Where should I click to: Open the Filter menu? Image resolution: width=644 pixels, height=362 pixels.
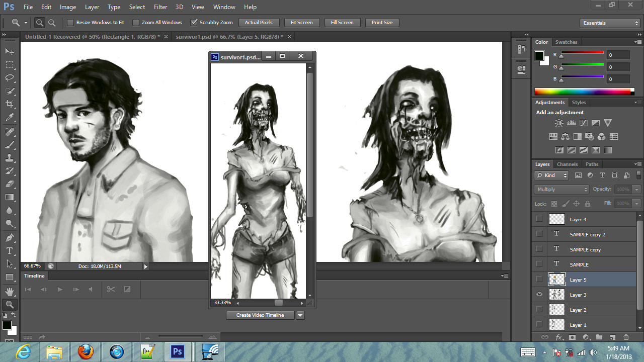click(x=160, y=7)
